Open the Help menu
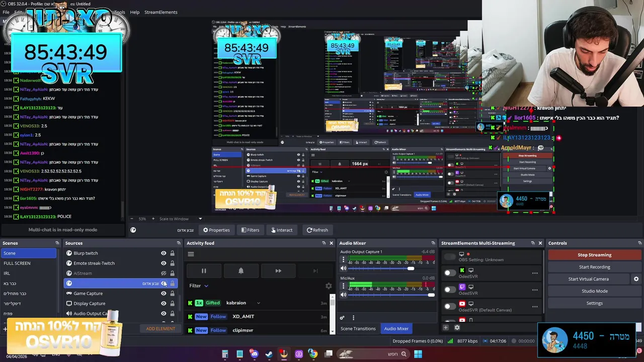Image resolution: width=644 pixels, height=362 pixels. click(x=135, y=12)
